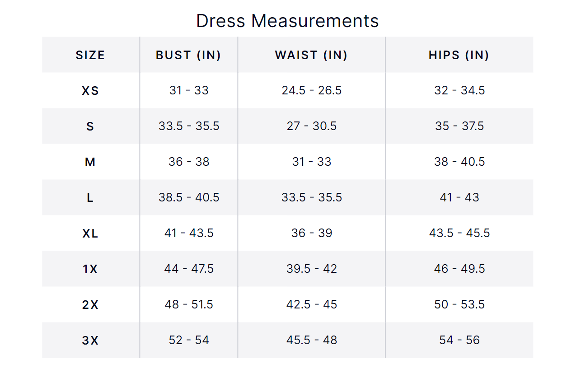Select the SIZE column header

[90, 55]
